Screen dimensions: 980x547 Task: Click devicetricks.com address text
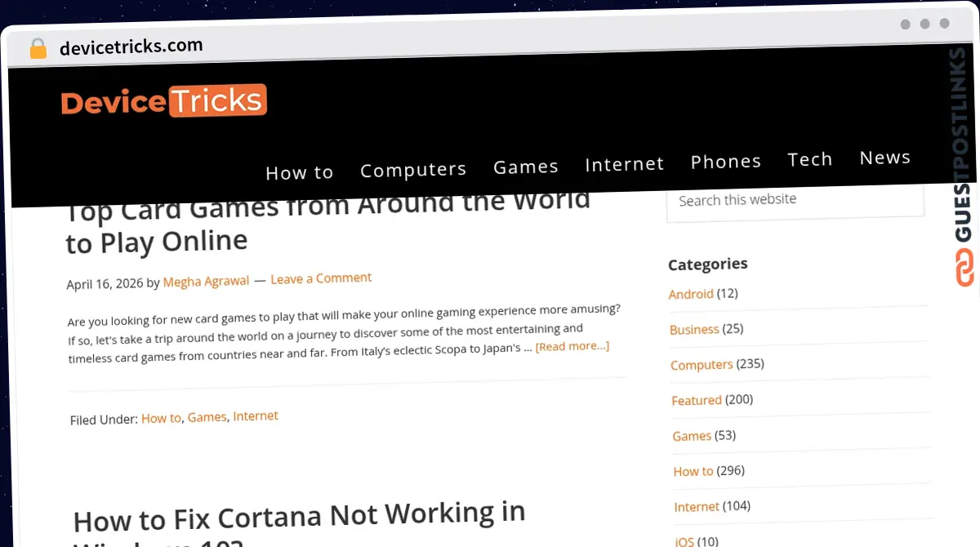131,47
